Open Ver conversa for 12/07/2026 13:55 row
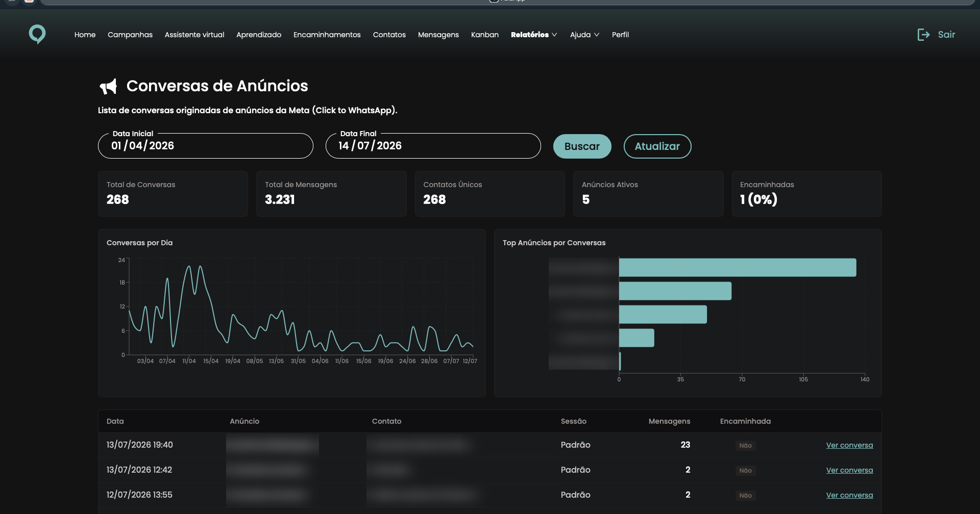The height and width of the screenshot is (514, 980). [849, 495]
